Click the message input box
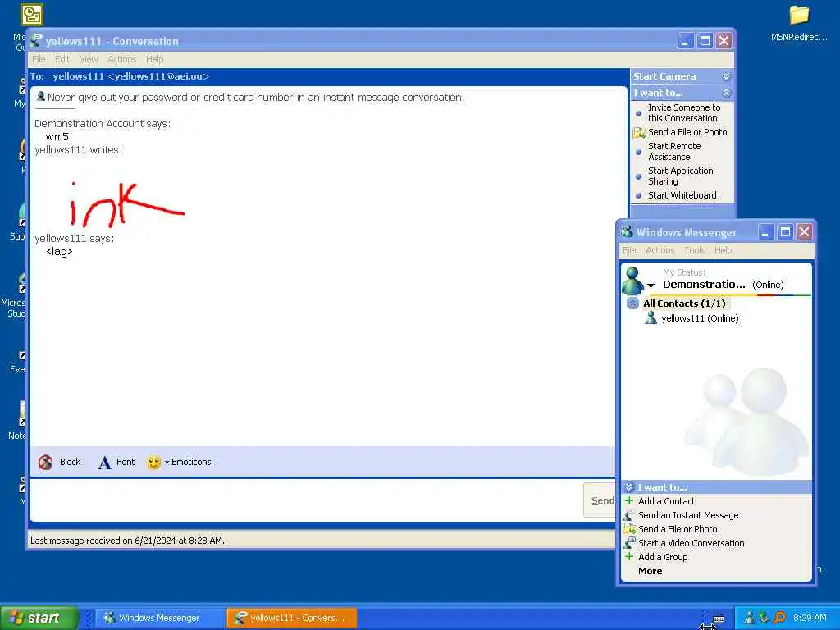The image size is (840, 630). [x=306, y=500]
